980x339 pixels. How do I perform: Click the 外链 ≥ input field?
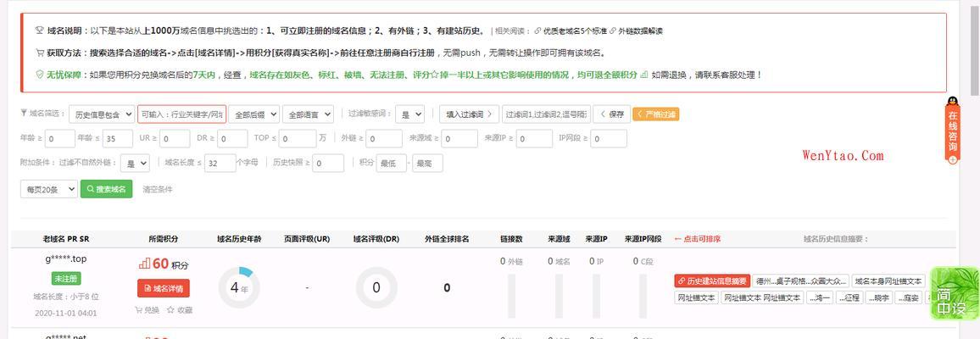pyautogui.click(x=384, y=139)
